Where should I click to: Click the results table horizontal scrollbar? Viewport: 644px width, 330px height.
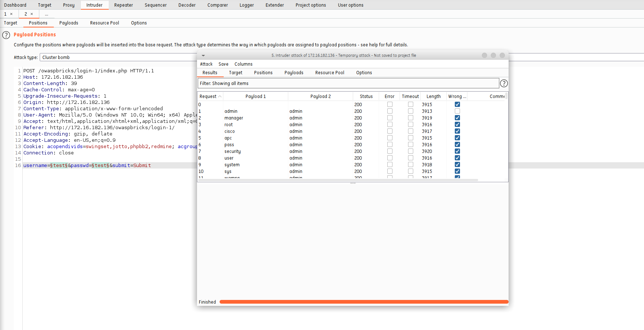point(338,180)
